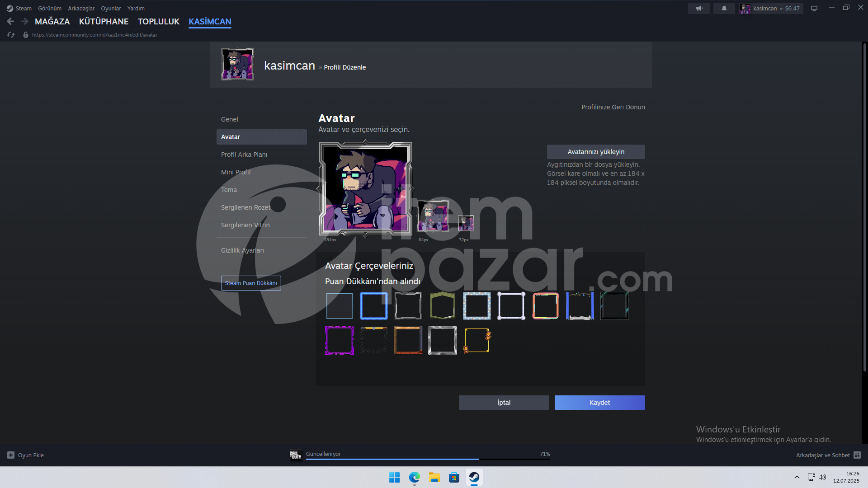868x488 pixels.
Task: Go forward with the right arrow
Action: (24, 21)
